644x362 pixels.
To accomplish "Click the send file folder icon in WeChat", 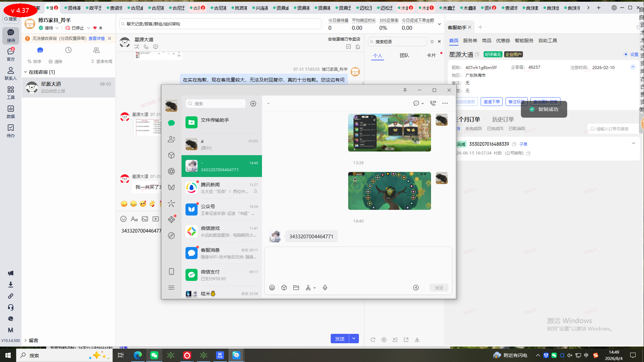I will pos(296,288).
